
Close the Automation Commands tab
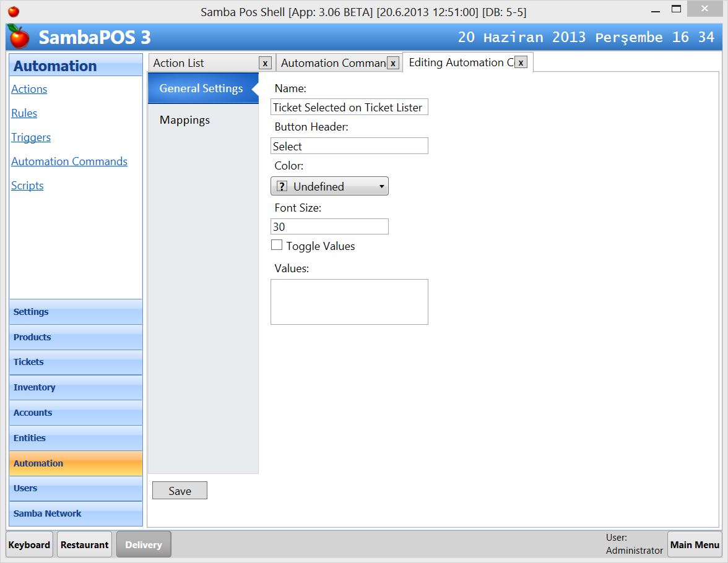coord(393,62)
